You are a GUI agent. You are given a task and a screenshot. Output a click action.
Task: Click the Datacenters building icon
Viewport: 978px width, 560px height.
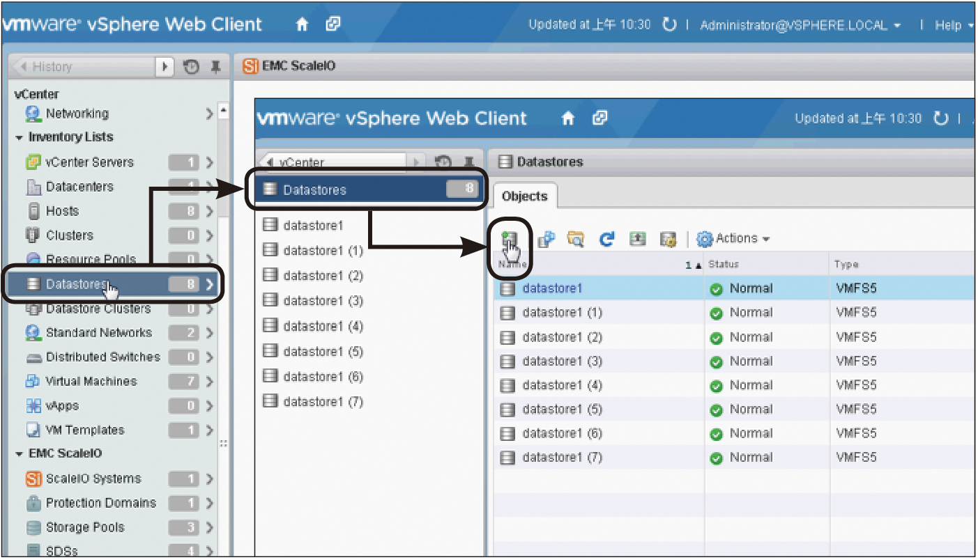coord(33,187)
